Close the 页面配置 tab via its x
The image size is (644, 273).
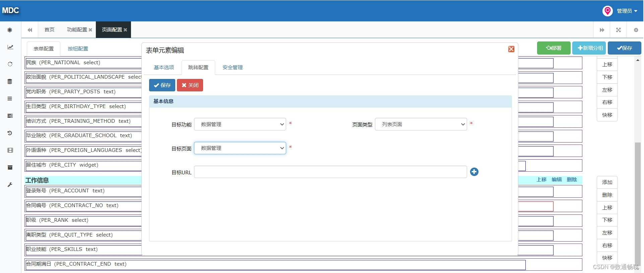click(125, 30)
